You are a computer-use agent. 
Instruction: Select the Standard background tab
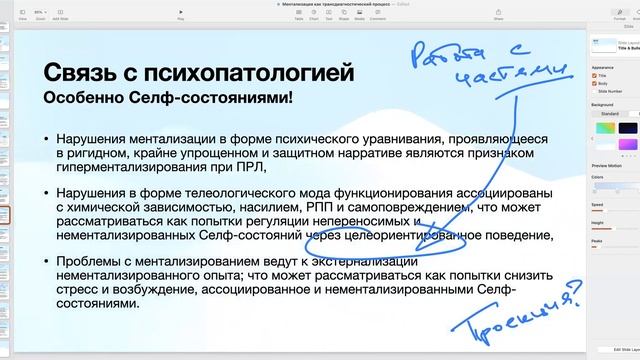tap(610, 113)
